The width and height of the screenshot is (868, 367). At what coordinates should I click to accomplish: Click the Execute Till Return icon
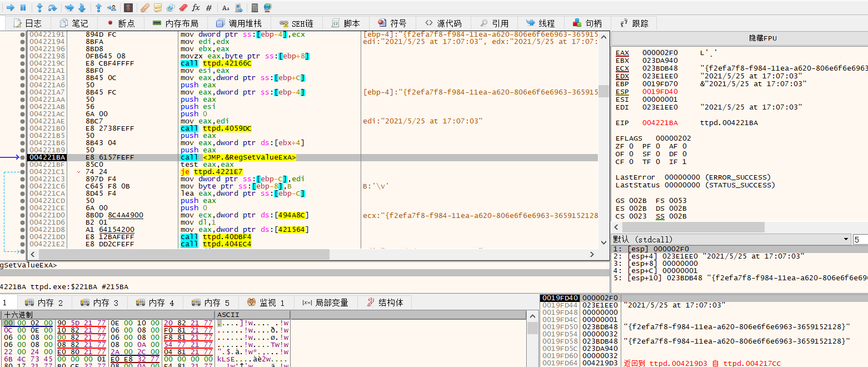click(x=99, y=8)
